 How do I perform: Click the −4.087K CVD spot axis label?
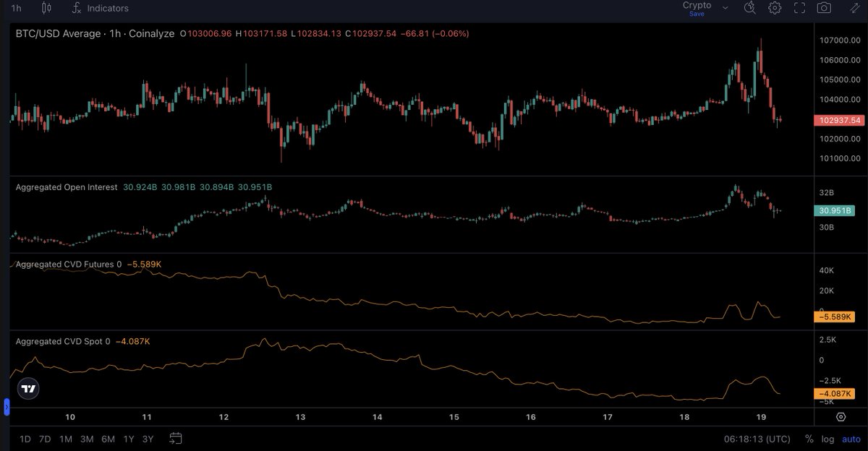point(835,394)
